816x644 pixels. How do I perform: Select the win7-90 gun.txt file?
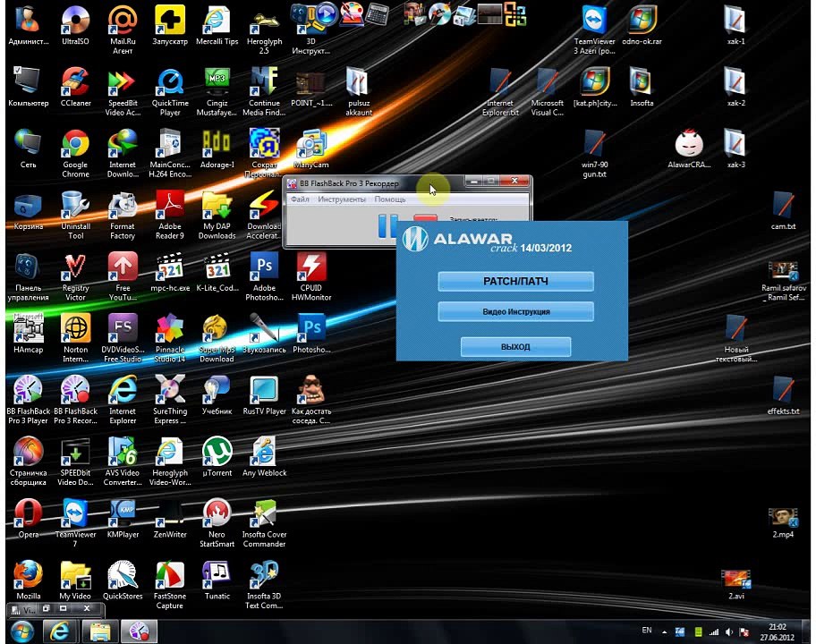pyautogui.click(x=594, y=154)
